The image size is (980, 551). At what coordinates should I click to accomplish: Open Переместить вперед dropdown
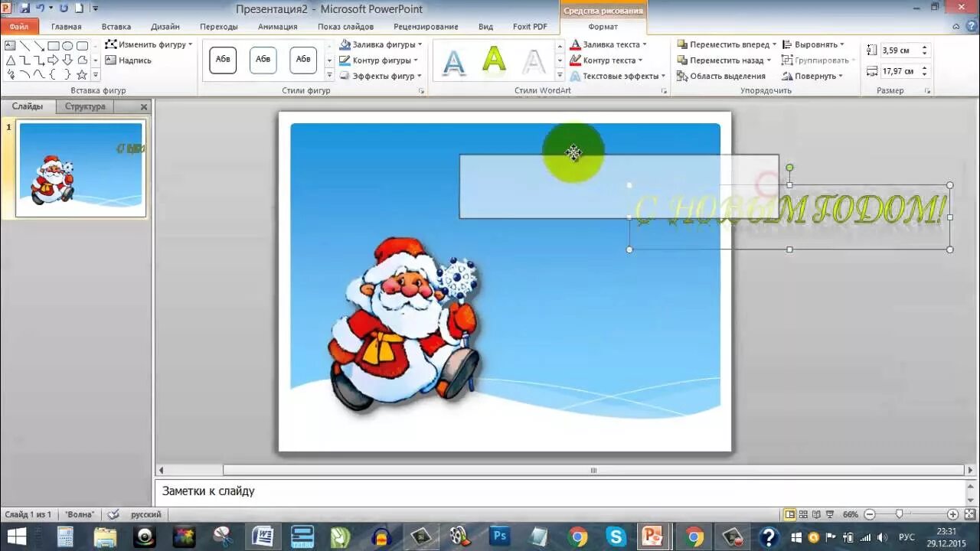point(727,44)
